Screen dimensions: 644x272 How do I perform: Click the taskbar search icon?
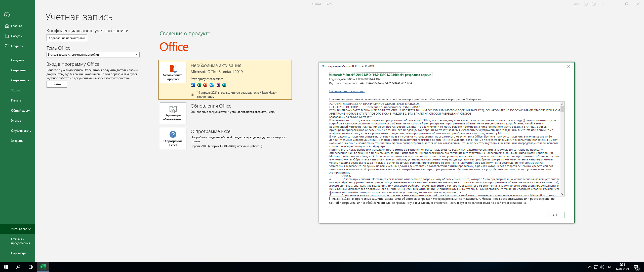[18, 267]
